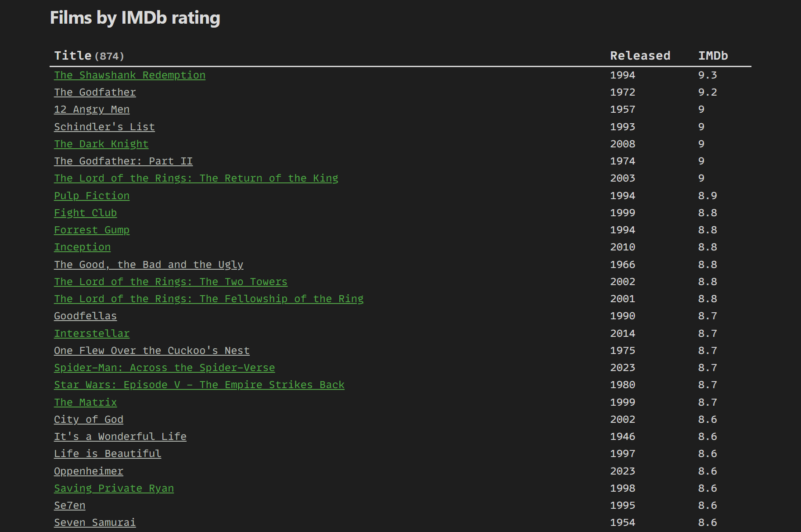Select release year 1972 for The Godfather

click(x=623, y=92)
